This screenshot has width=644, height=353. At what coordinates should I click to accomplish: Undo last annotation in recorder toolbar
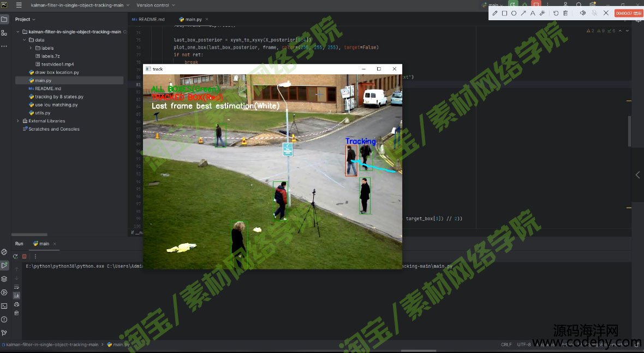coord(556,13)
